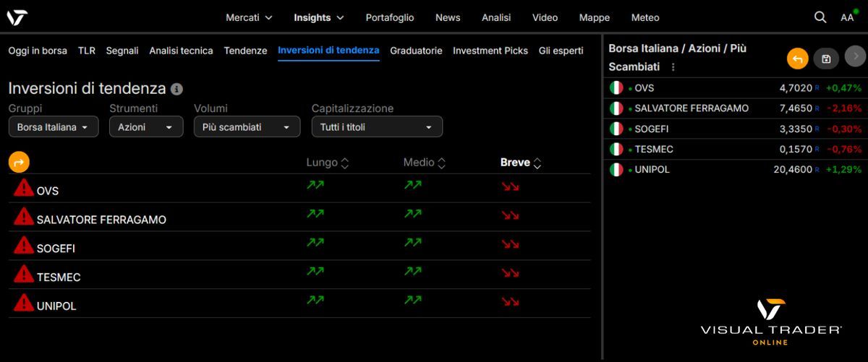Click Italian flag beside OVS in watchlist
Image resolution: width=868 pixels, height=362 pixels.
point(616,88)
